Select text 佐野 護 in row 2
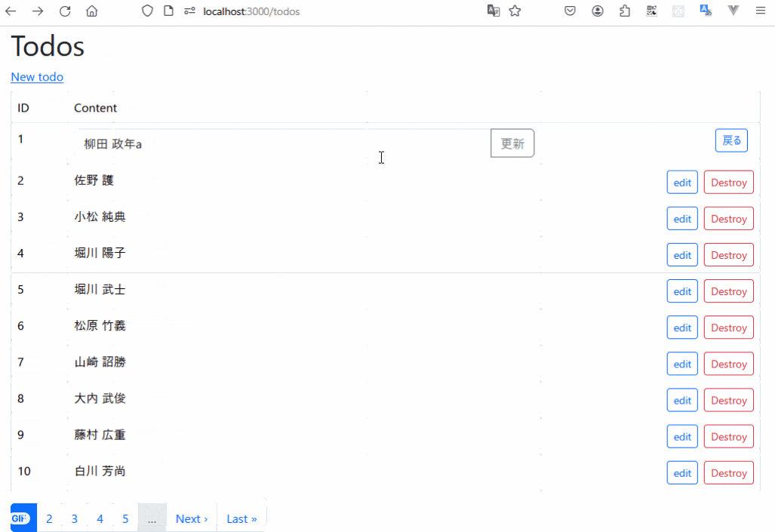Image resolution: width=775 pixels, height=532 pixels. (94, 180)
